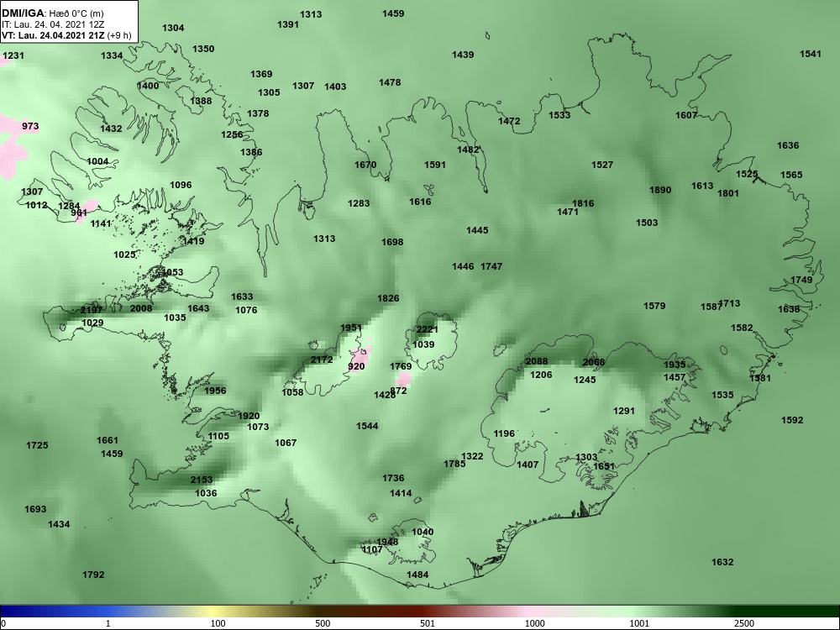Click the color scale label '1000'

[x=534, y=623]
